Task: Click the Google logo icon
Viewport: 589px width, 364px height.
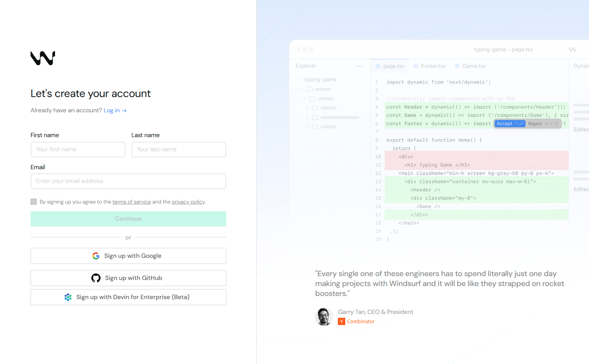Action: [x=96, y=256]
